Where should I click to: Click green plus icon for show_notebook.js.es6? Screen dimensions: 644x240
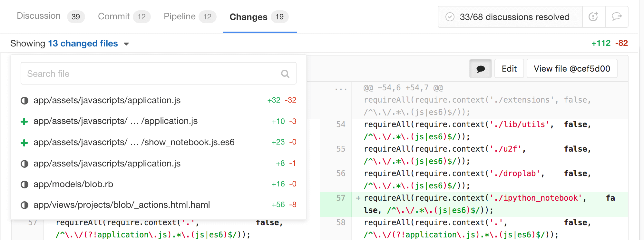[24, 143]
